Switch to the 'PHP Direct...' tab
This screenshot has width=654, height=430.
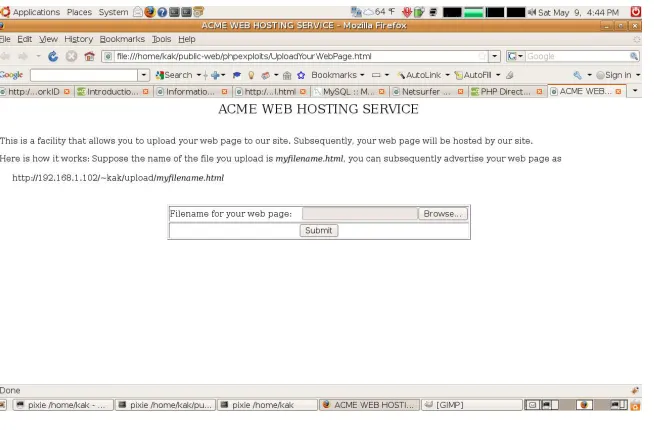pyautogui.click(x=506, y=91)
